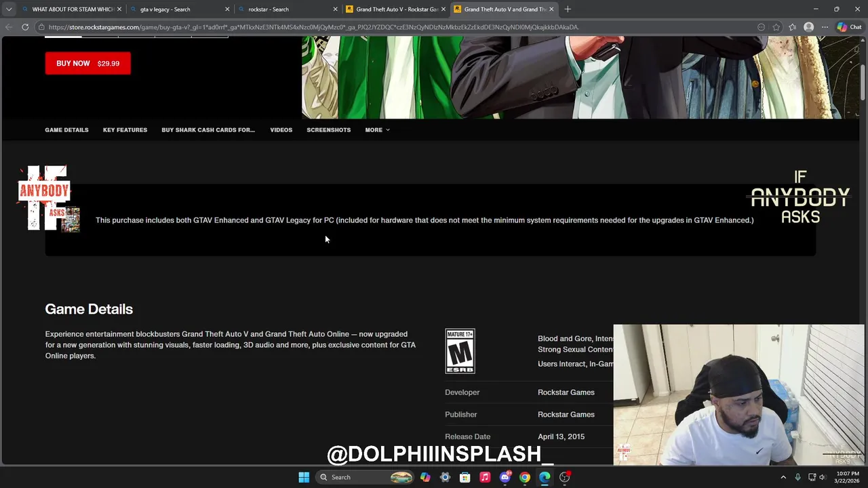Open network status tray icon
868x488 pixels.
pyautogui.click(x=812, y=477)
